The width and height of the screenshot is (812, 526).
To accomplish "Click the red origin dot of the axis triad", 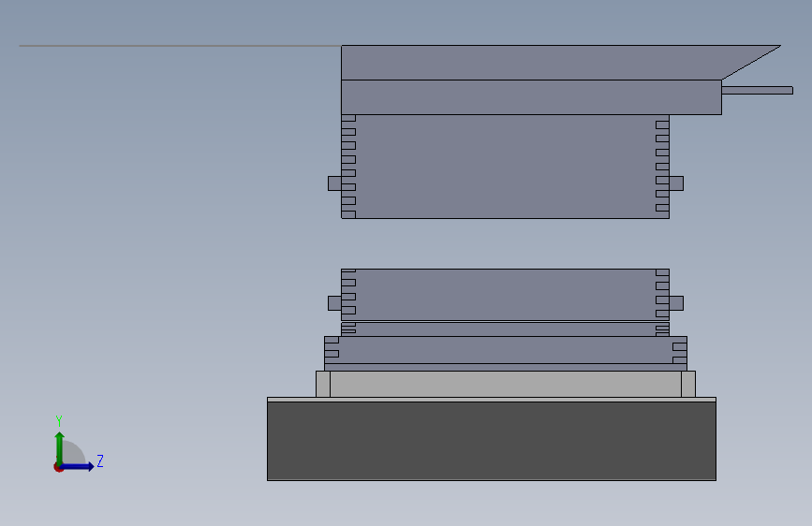I will click(x=58, y=467).
